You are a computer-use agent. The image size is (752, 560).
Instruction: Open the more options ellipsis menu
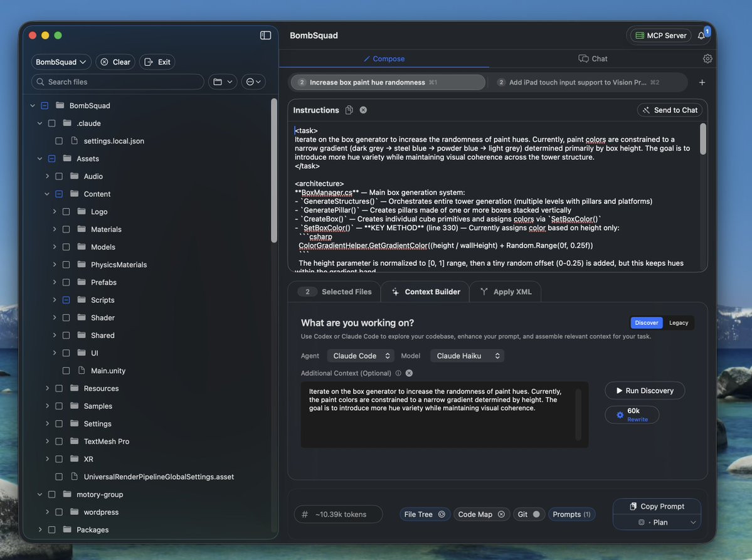click(x=253, y=82)
